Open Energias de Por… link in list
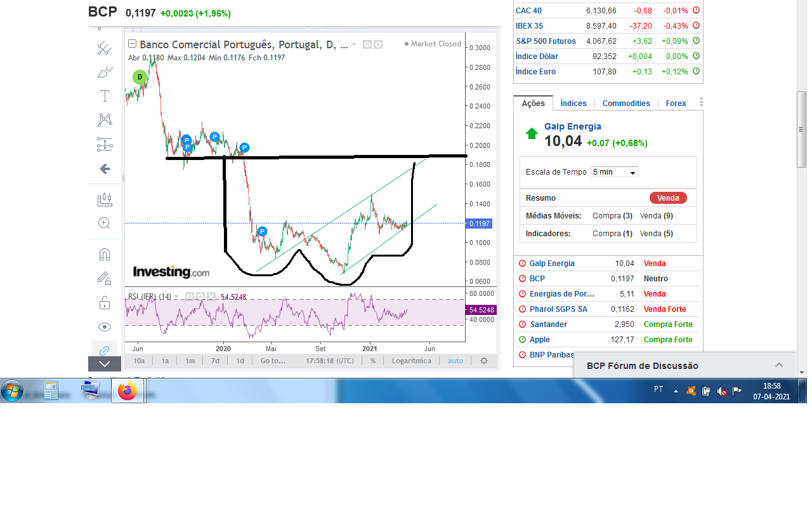This screenshot has height=508, width=812. (562, 294)
